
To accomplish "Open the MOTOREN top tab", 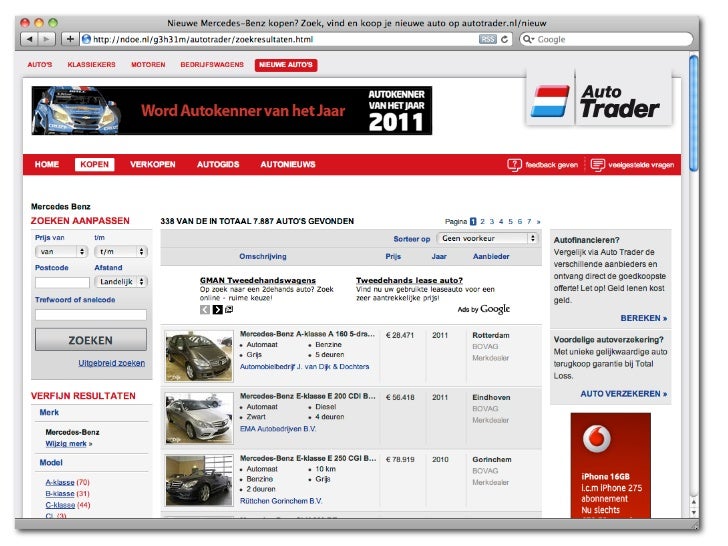I will tap(148, 65).
